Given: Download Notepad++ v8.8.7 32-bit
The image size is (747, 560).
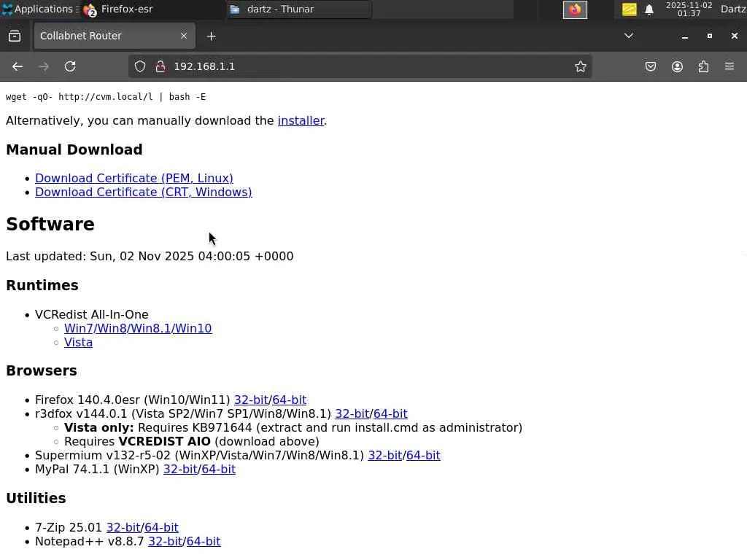Looking at the screenshot, I should click(x=166, y=542).
